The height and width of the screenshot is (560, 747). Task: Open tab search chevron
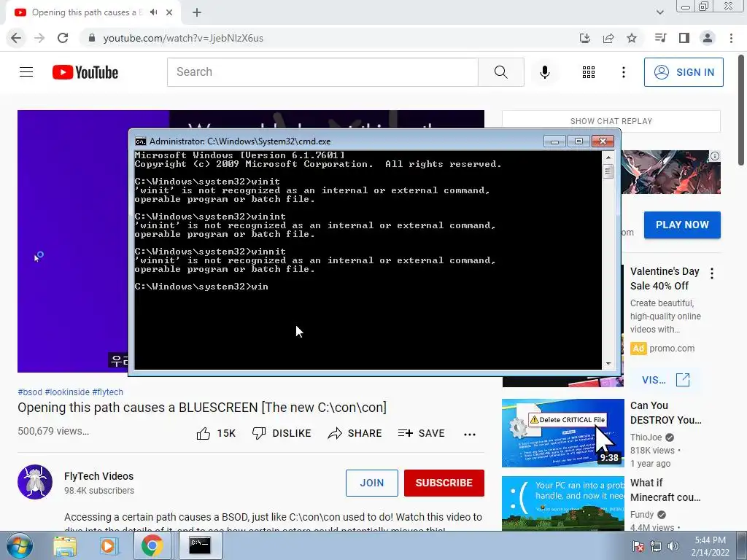tap(659, 12)
